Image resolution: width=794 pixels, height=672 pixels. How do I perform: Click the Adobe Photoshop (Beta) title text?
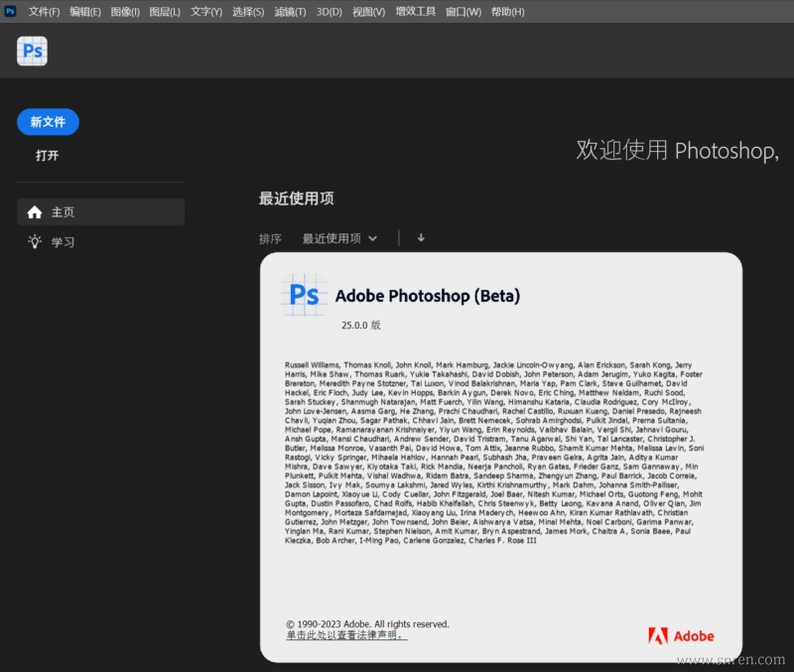[x=428, y=296]
